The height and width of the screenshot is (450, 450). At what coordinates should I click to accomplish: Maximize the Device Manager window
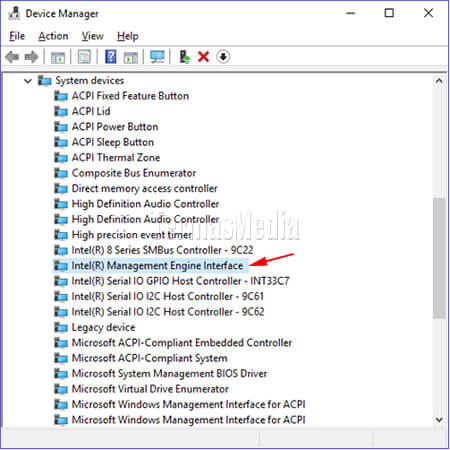tap(389, 13)
